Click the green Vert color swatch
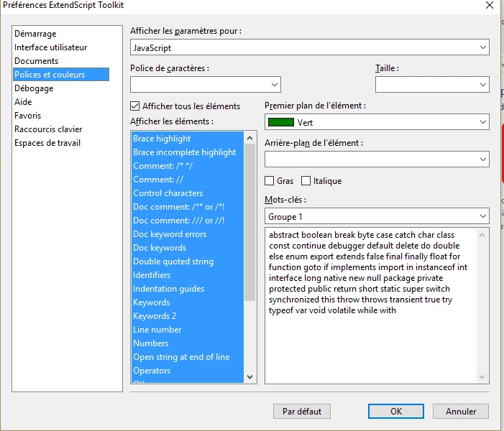The width and height of the screenshot is (504, 431). [x=281, y=122]
